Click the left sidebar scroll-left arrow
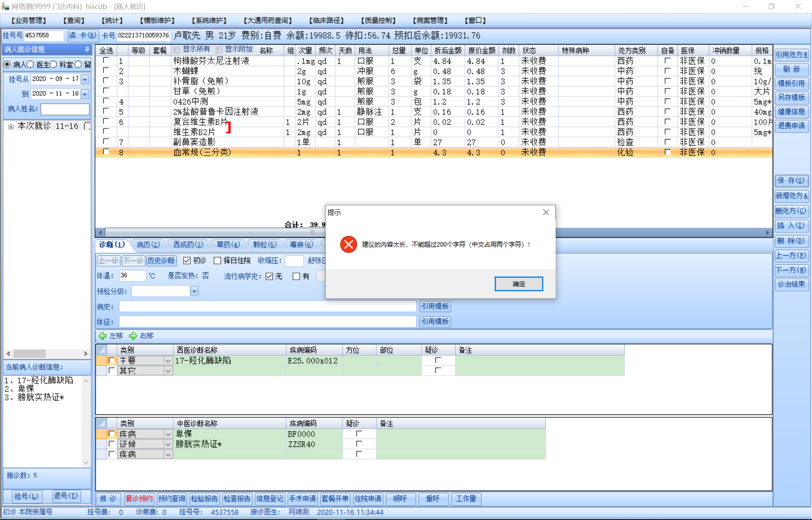The image size is (812, 520). click(x=9, y=353)
